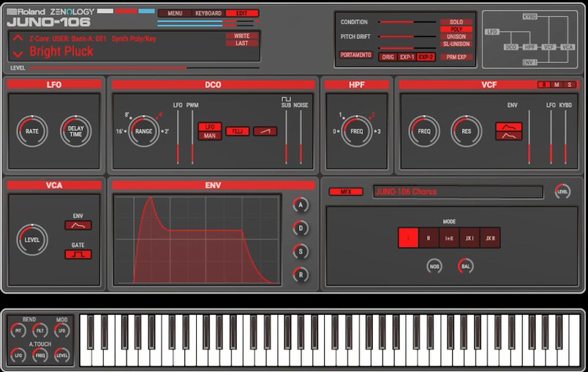Click the WRITE button
Image resolution: width=588 pixels, height=372 pixels.
[x=242, y=36]
